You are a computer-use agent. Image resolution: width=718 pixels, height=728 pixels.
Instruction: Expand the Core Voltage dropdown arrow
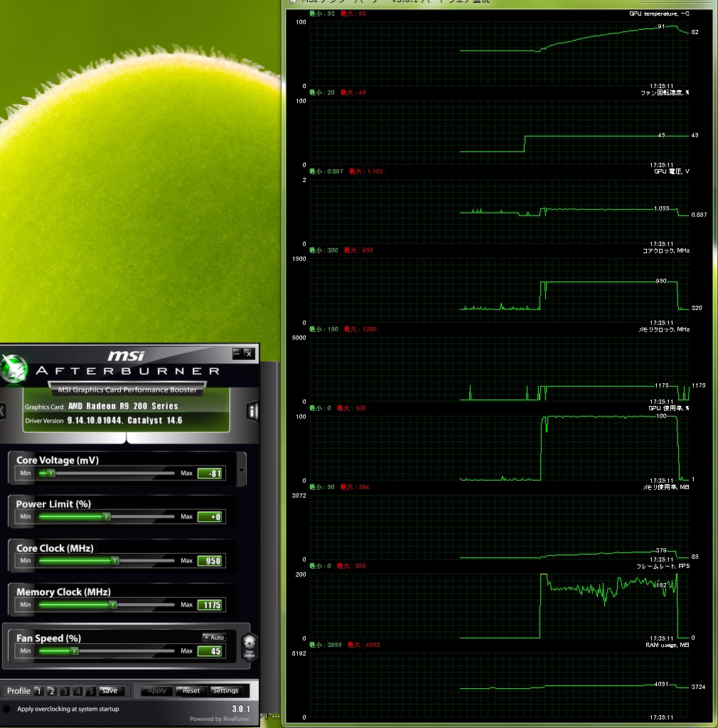coord(241,470)
